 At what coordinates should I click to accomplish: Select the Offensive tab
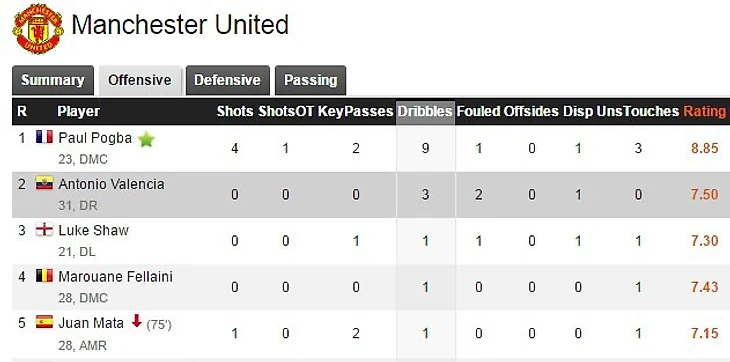[140, 80]
